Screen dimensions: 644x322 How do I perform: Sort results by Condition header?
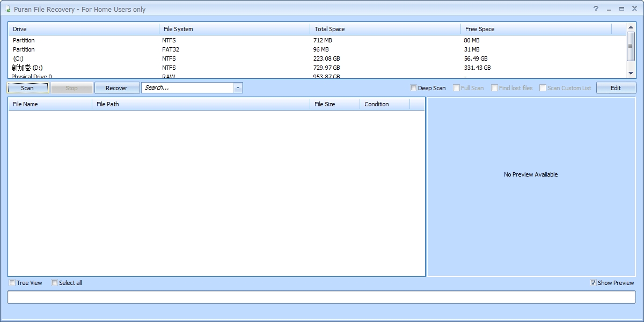pos(385,104)
